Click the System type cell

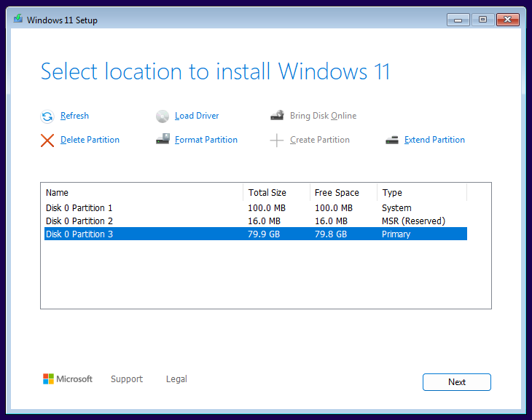click(x=396, y=207)
